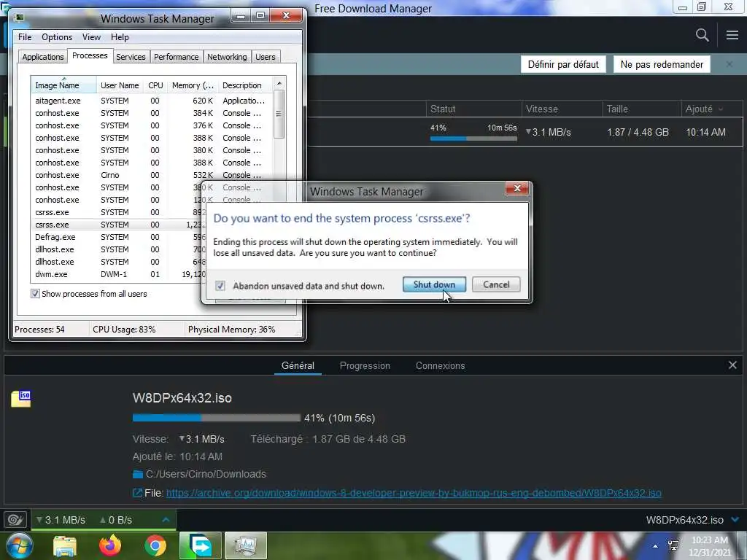Toggle snail mode icon in bottom bar
Image resolution: width=747 pixels, height=560 pixels.
(15, 519)
